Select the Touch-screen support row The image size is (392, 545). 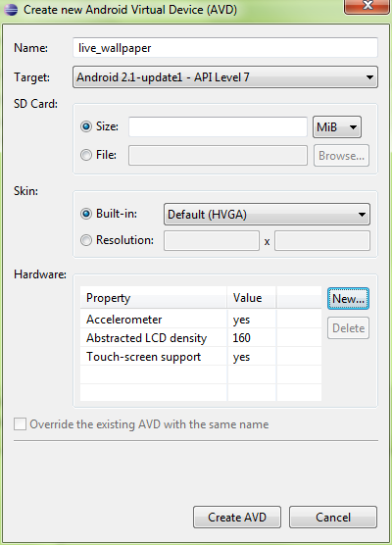[201, 356]
